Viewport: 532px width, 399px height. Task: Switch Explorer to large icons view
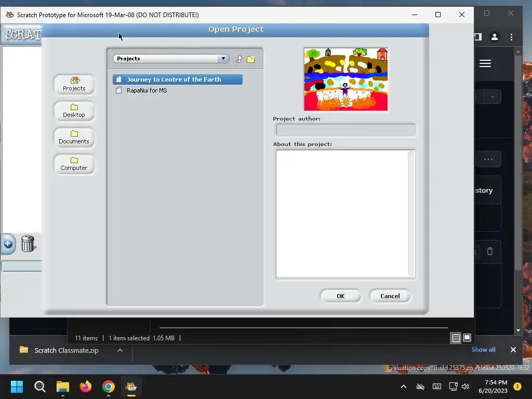pos(467,338)
